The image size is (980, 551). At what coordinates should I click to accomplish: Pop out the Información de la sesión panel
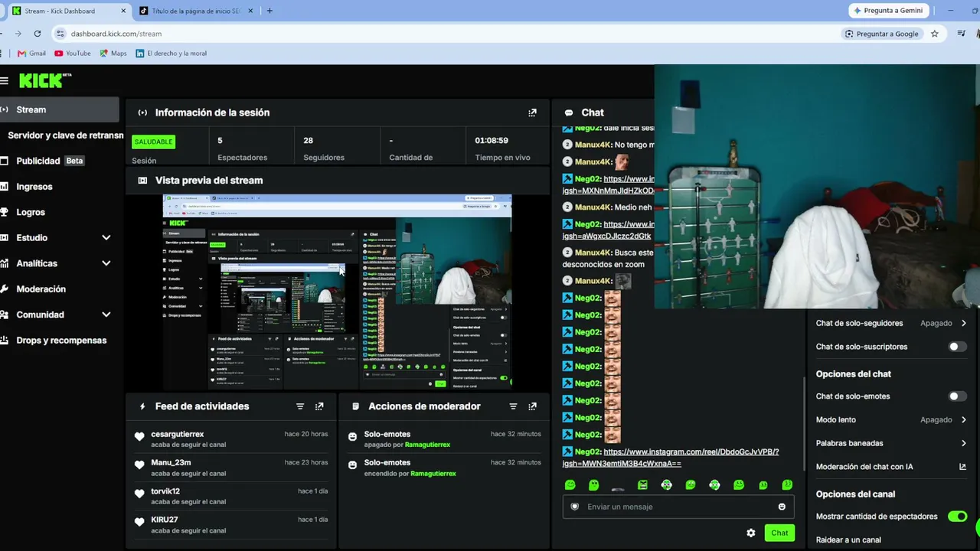coord(532,112)
